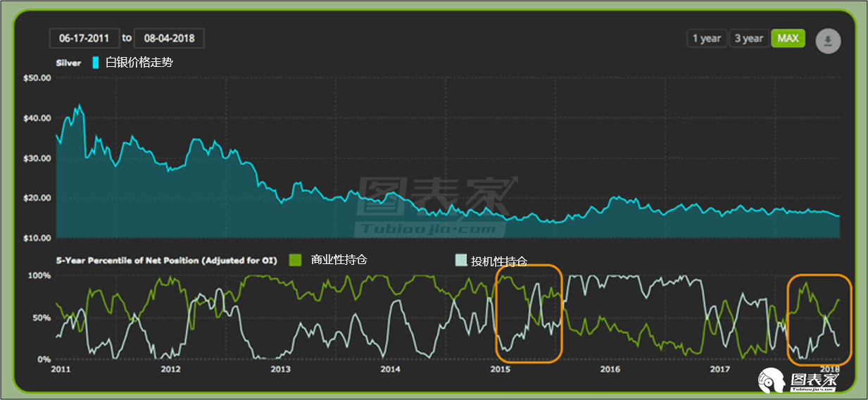Click the $30.00 price axis label
The height and width of the screenshot is (400, 868).
(x=37, y=158)
